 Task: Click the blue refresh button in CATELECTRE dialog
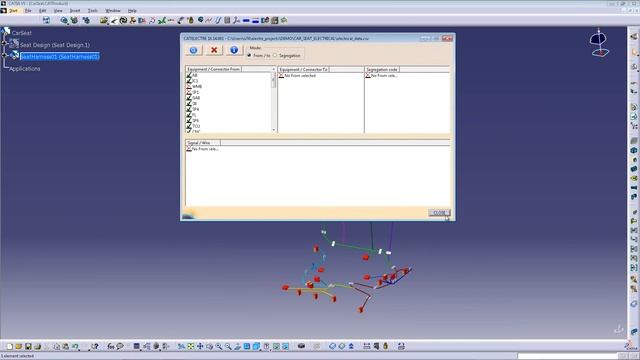[x=193, y=50]
